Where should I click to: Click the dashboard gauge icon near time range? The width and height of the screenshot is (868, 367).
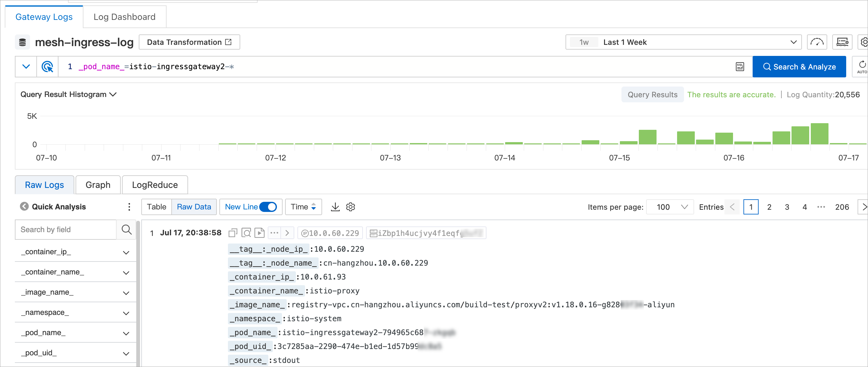pos(817,42)
